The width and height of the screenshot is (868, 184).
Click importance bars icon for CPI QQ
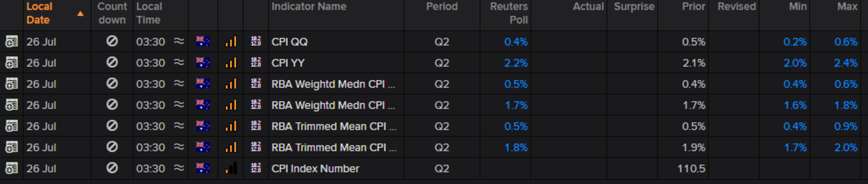point(231,42)
